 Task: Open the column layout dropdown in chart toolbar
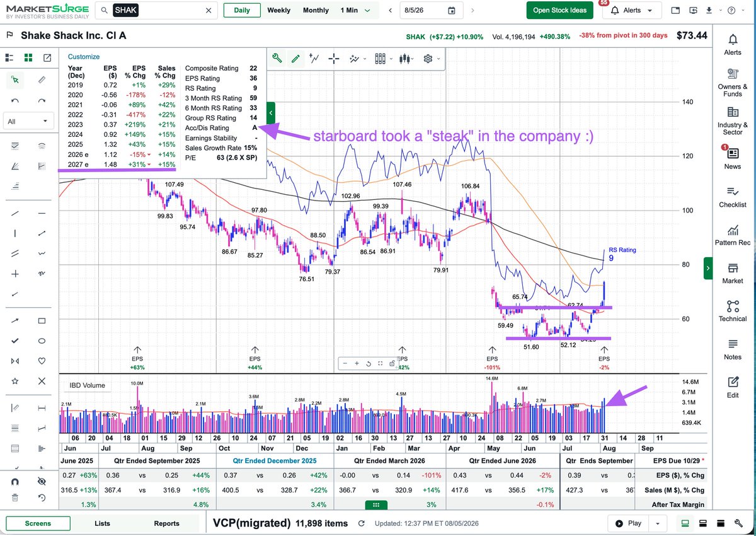point(382,59)
